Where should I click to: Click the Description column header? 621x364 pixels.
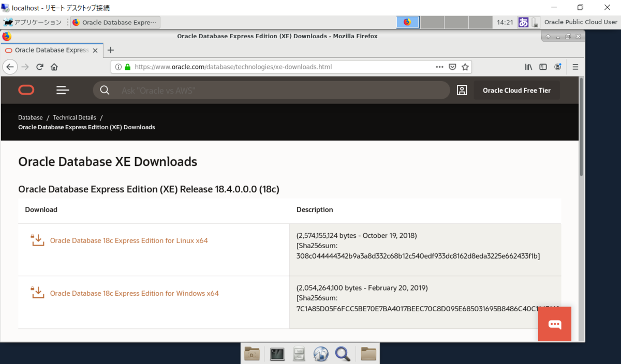pos(315,209)
